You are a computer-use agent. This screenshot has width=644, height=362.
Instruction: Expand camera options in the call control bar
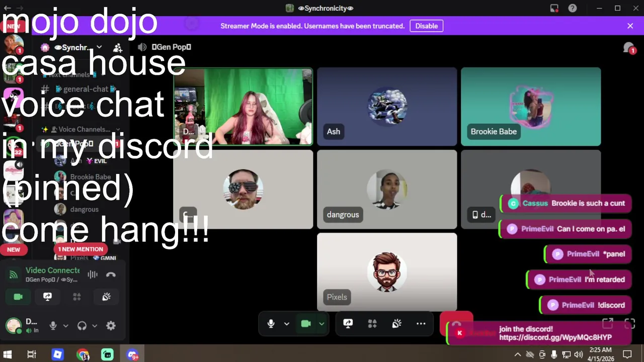tap(321, 324)
